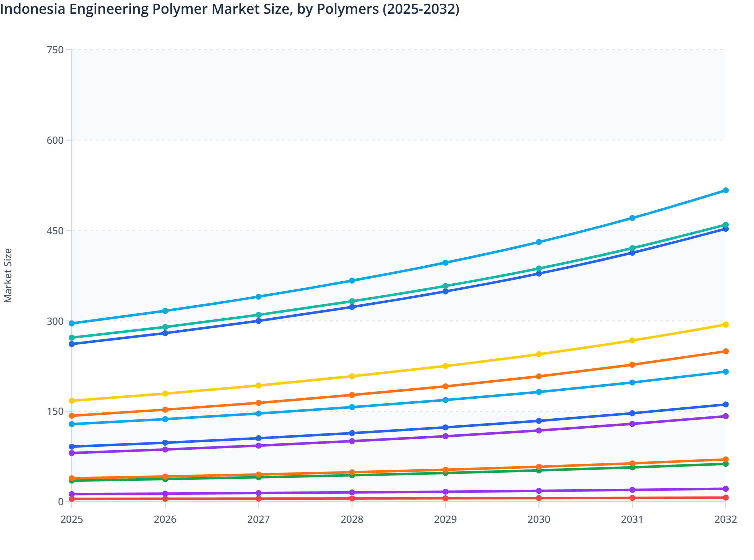Select the light-blue middle line's 2026 point
Screen dimensions: 754x560
(165, 419)
